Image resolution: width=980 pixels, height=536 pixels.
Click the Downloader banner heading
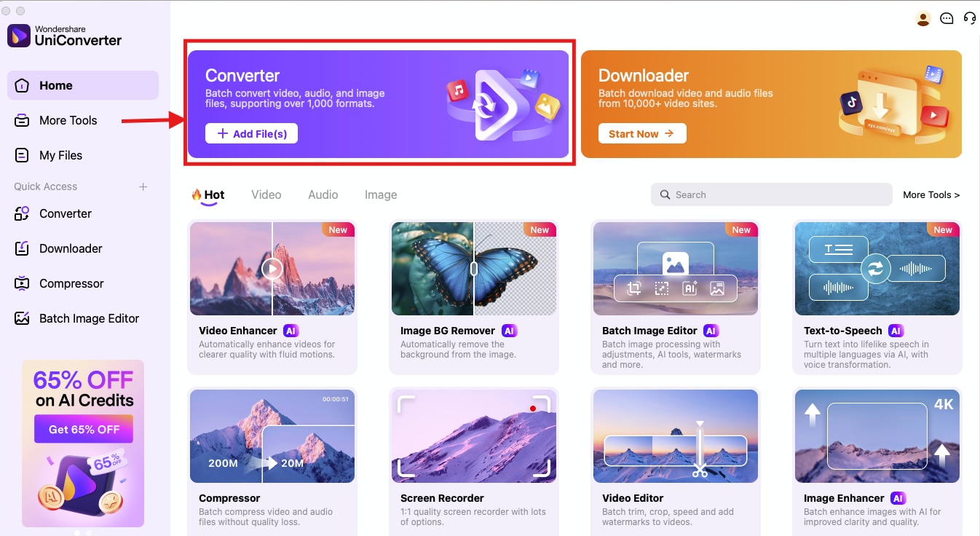[x=644, y=75]
